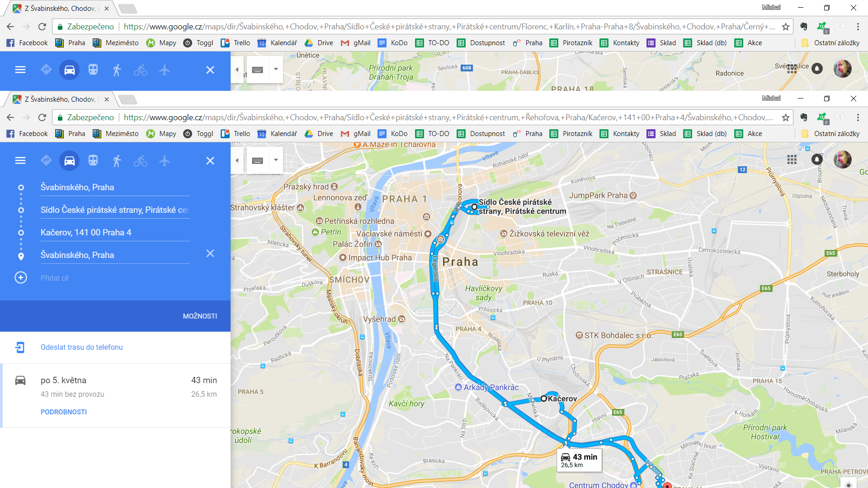Bookmark page with star icon

click(x=786, y=117)
